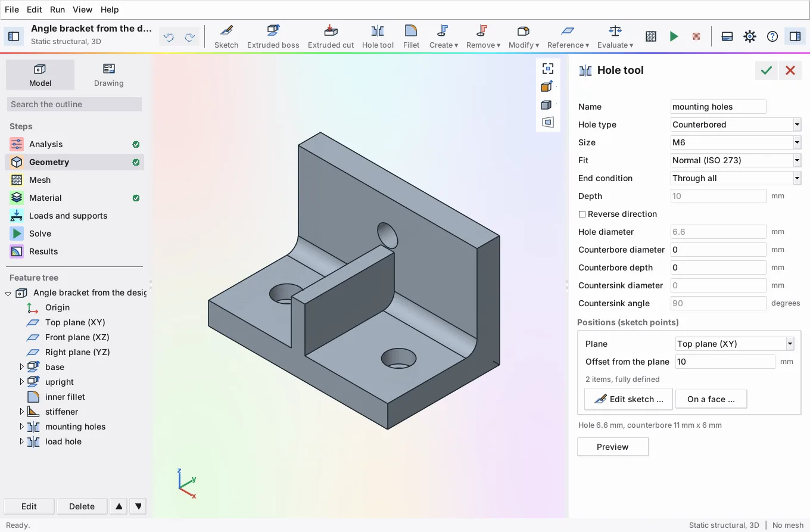810x532 pixels.
Task: Open the End condition dropdown
Action: click(736, 178)
